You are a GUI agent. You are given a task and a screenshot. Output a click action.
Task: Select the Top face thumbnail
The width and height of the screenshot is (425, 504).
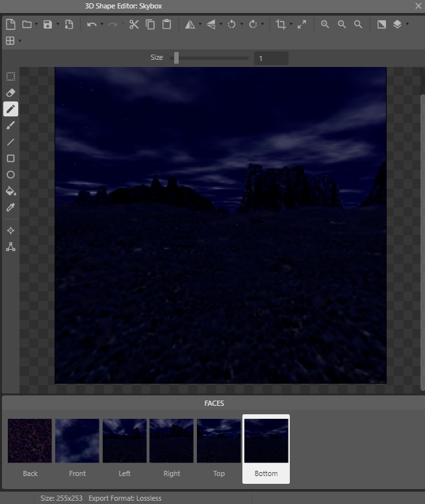[219, 441]
